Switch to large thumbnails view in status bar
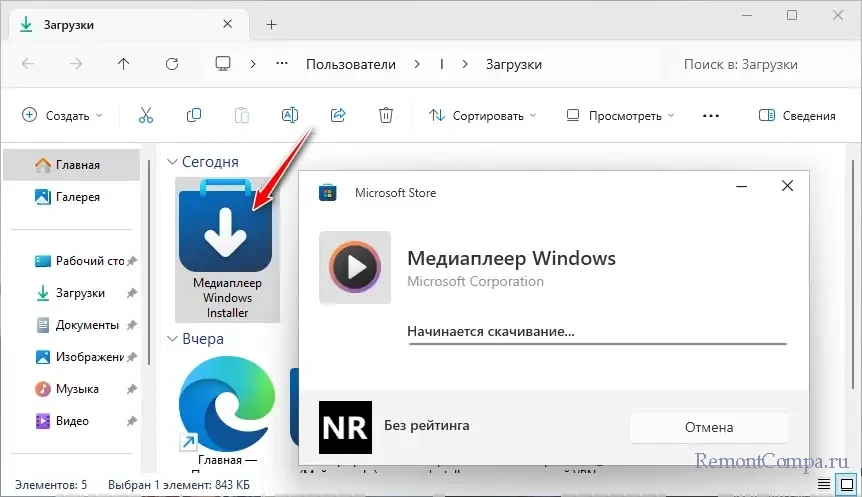This screenshot has height=497, width=862. 847,484
